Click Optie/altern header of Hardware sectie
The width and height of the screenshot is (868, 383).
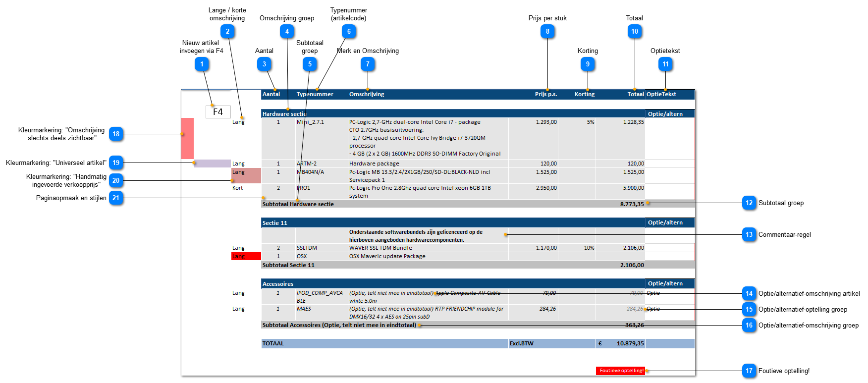665,114
